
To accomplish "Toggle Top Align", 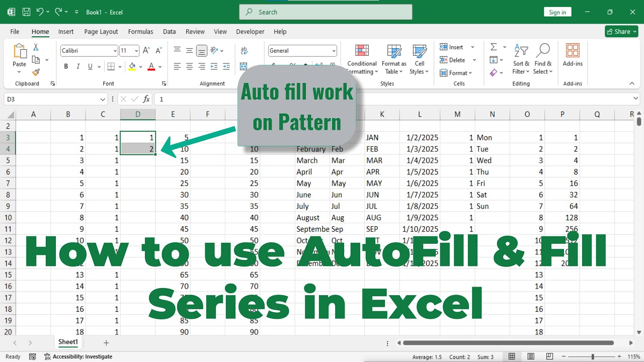I will tap(177, 50).
